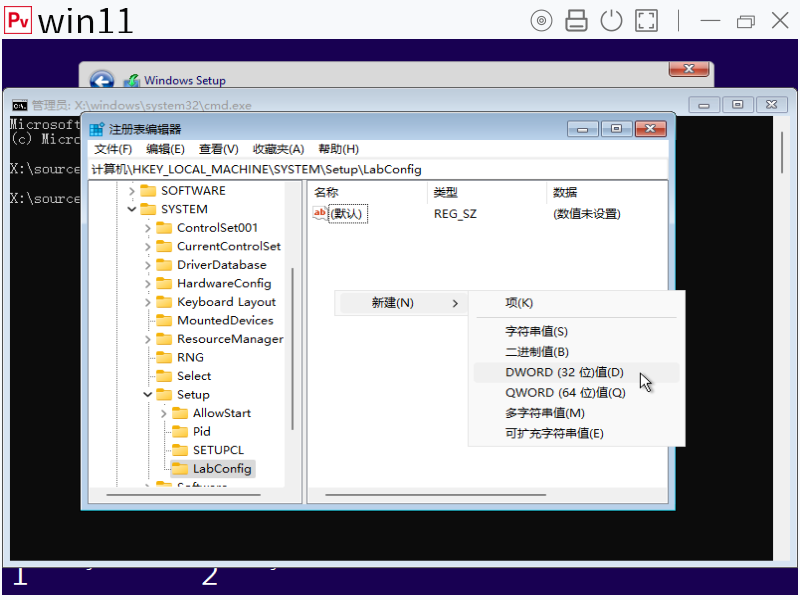This screenshot has width=800, height=600.
Task: Select the (默认) value name
Action: click(346, 213)
